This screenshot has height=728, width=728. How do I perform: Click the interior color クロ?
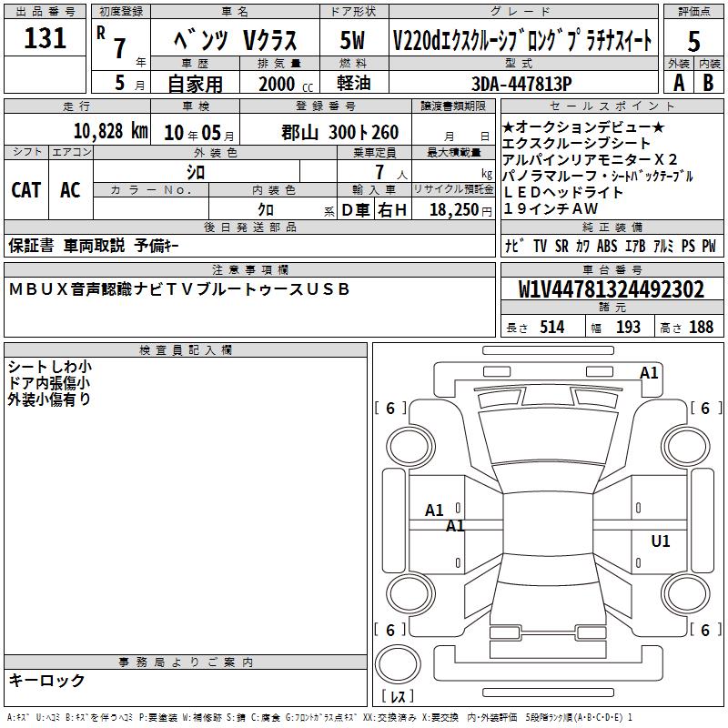(x=266, y=210)
